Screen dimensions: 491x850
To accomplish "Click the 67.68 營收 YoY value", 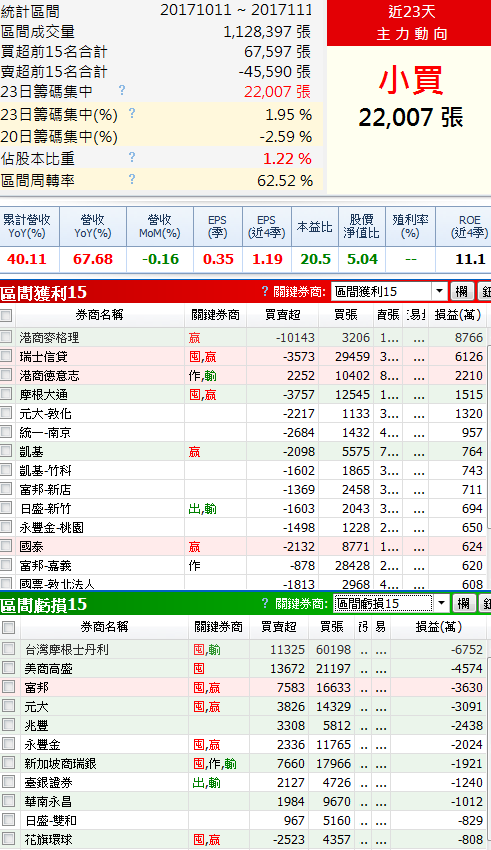I will click(x=93, y=259).
